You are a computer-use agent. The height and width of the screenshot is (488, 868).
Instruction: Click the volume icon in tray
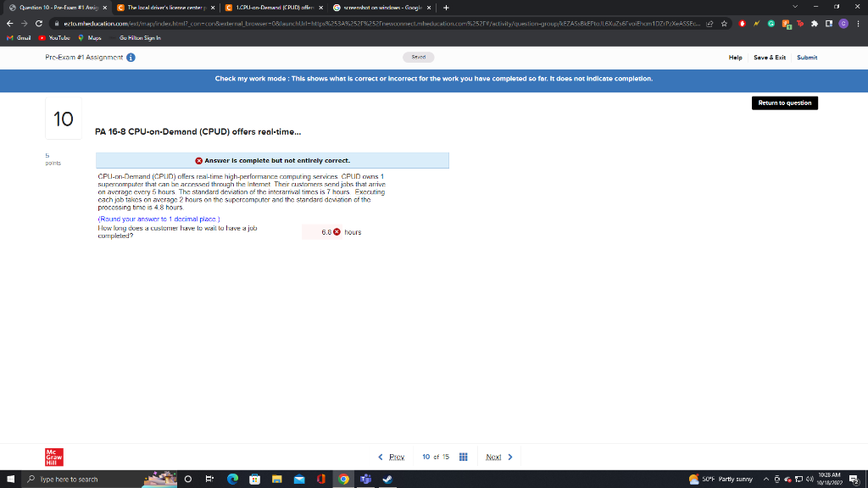click(x=810, y=480)
